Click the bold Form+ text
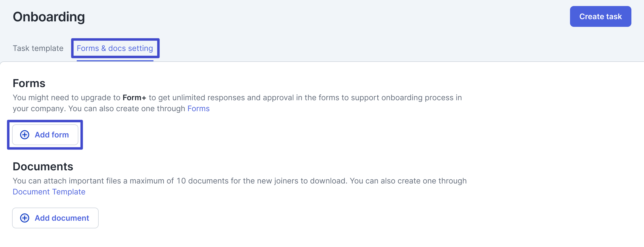The height and width of the screenshot is (247, 644). (x=134, y=98)
